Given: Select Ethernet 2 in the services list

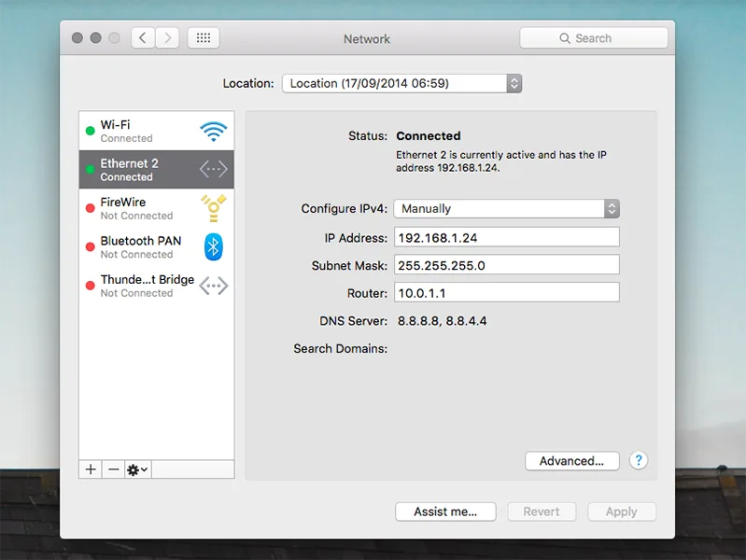Looking at the screenshot, I should click(157, 169).
